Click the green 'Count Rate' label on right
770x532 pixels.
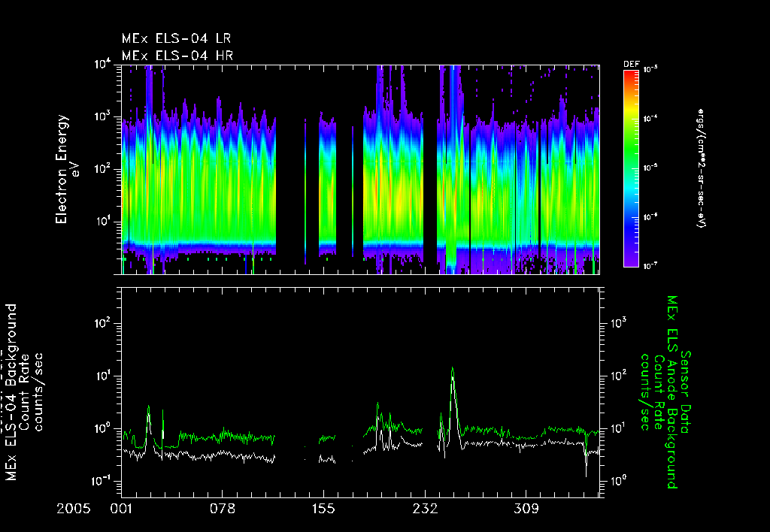(x=659, y=393)
